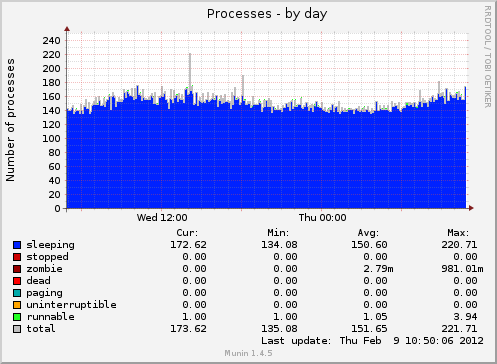The height and width of the screenshot is (364, 497).
Task: Click the y-axis label 200
Action: 51,69
